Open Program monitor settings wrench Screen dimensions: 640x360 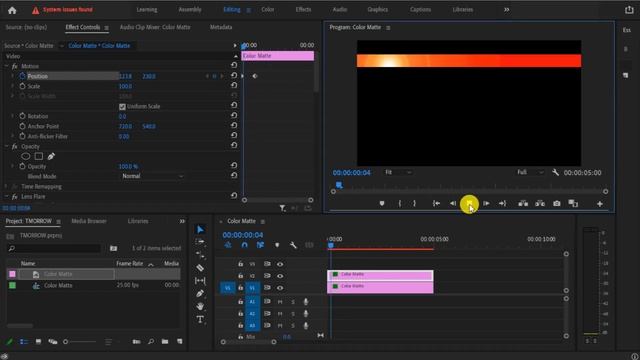(555, 172)
